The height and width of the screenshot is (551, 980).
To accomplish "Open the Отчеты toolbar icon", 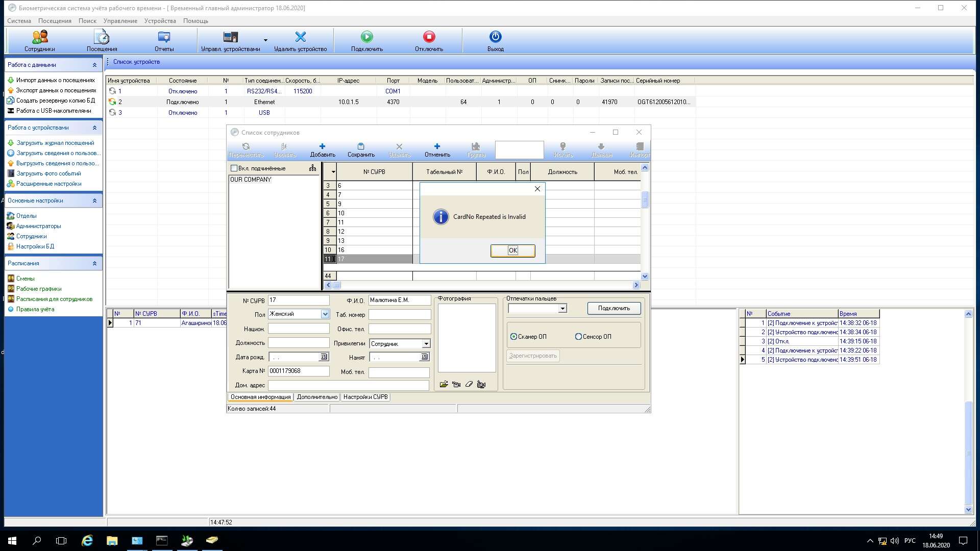I will pyautogui.click(x=164, y=41).
